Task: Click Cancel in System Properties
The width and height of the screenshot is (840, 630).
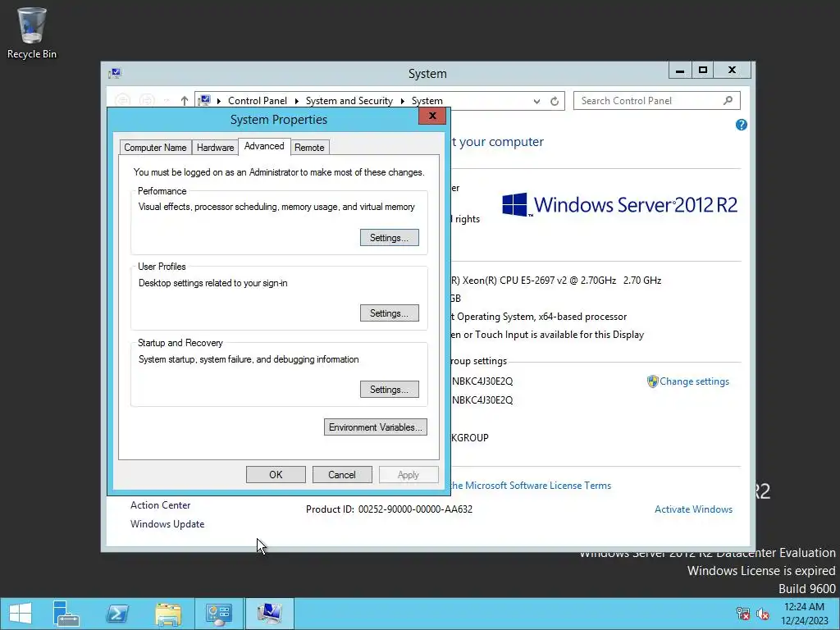Action: [342, 475]
